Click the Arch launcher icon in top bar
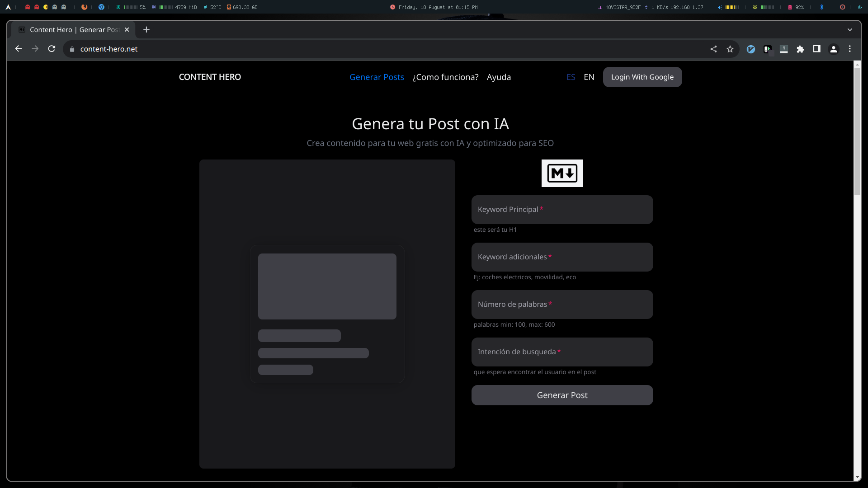 point(8,7)
